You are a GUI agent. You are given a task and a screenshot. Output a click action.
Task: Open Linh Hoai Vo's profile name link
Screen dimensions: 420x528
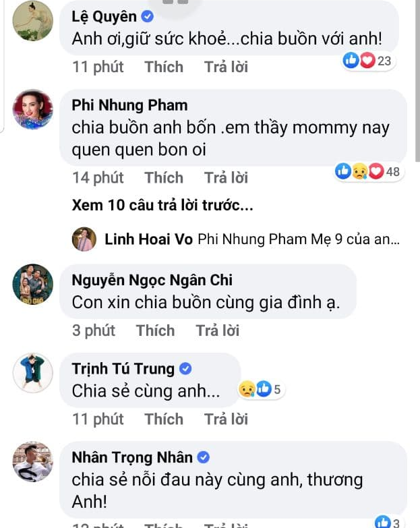click(x=149, y=239)
